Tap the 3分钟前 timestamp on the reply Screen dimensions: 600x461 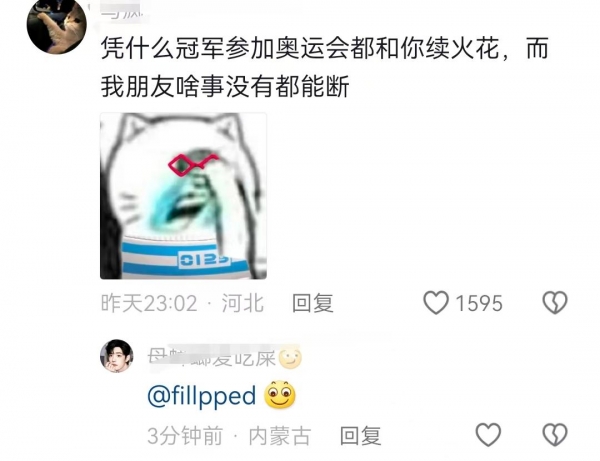pyautogui.click(x=185, y=436)
